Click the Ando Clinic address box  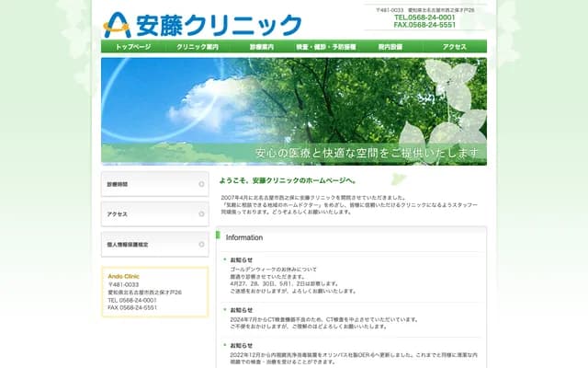click(x=154, y=293)
